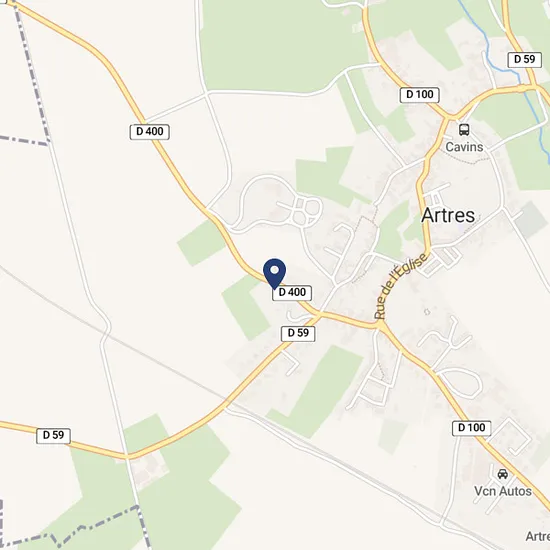
Task: Click the Cavins stop text label
Action: point(464,147)
